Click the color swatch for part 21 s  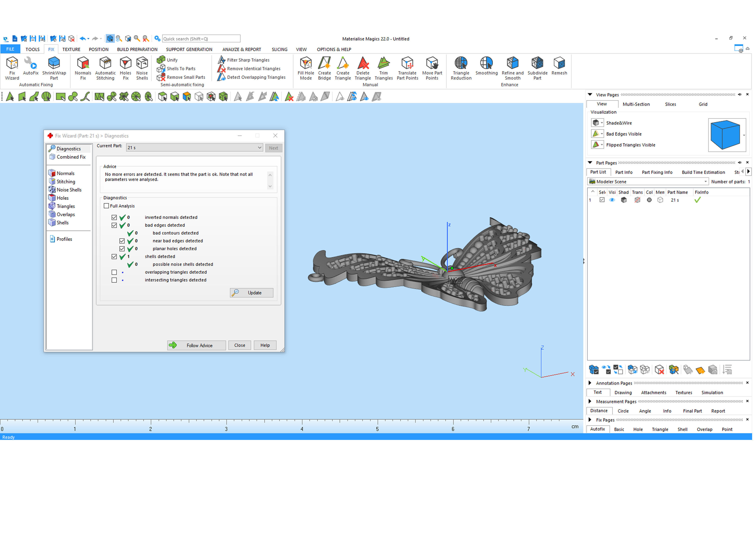(649, 200)
